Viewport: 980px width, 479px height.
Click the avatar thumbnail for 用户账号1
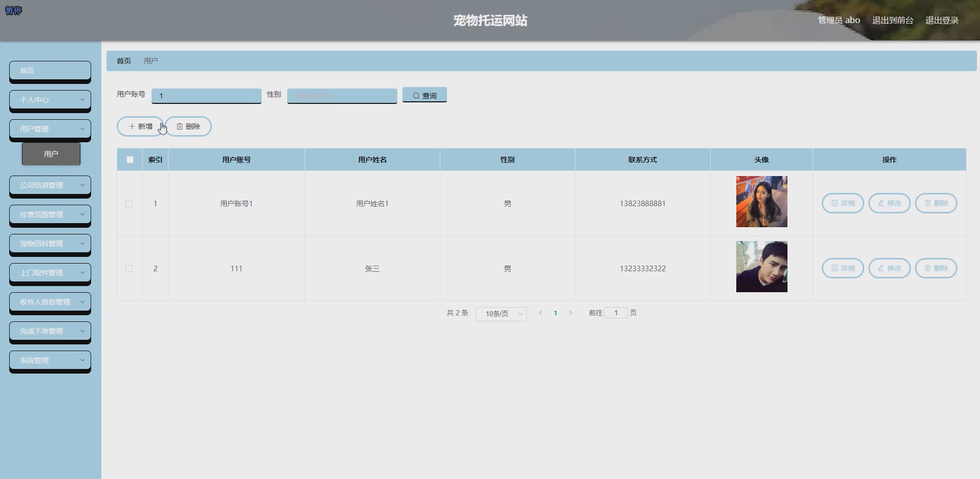pyautogui.click(x=761, y=202)
